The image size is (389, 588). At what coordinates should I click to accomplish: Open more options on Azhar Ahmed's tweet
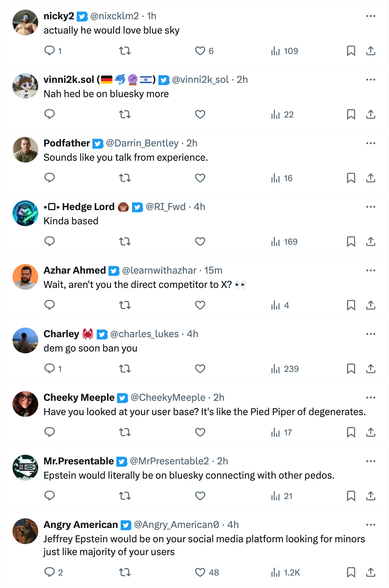tap(371, 270)
